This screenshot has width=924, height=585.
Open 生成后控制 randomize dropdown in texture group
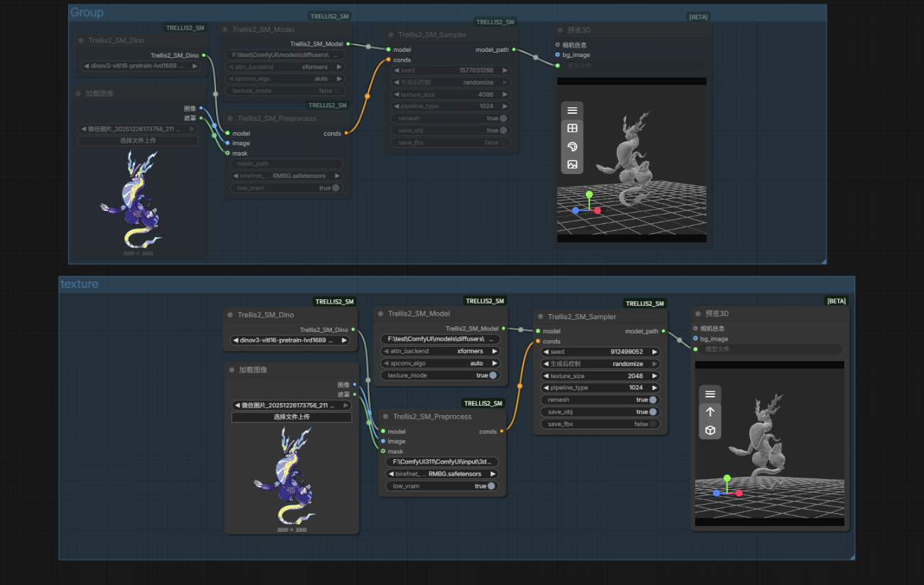coord(600,364)
